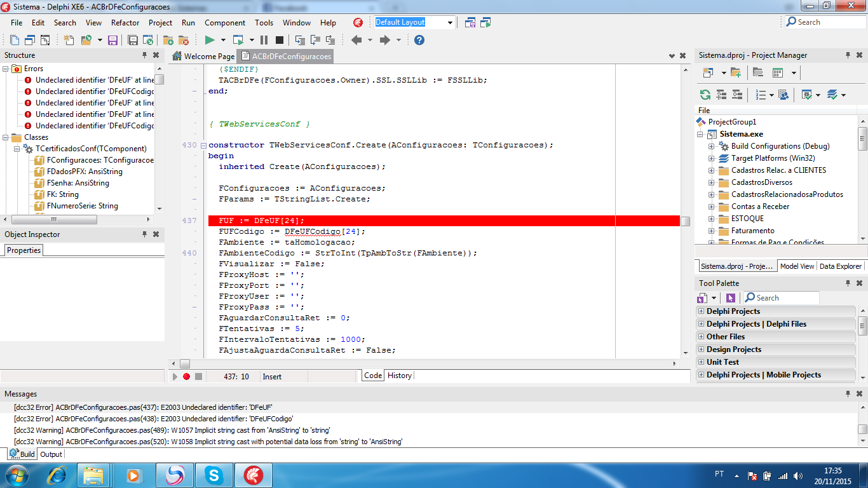Click Remove File from Project icon

click(184, 40)
